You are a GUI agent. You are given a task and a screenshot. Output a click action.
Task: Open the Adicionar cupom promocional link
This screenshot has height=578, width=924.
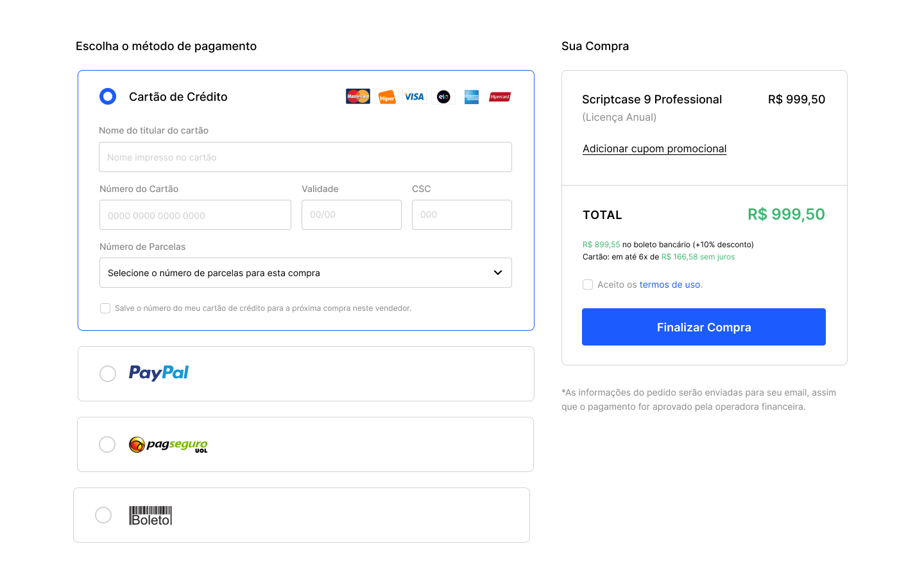pos(654,149)
